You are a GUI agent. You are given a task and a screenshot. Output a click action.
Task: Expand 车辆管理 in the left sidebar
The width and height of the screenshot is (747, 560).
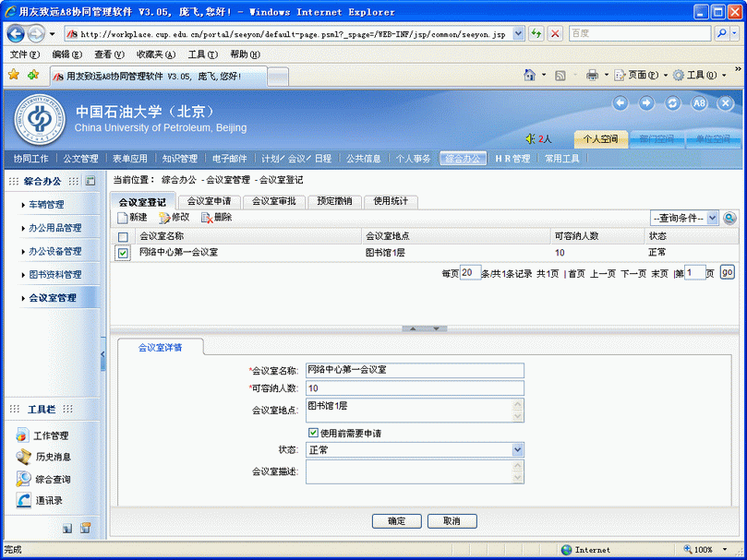(x=46, y=205)
